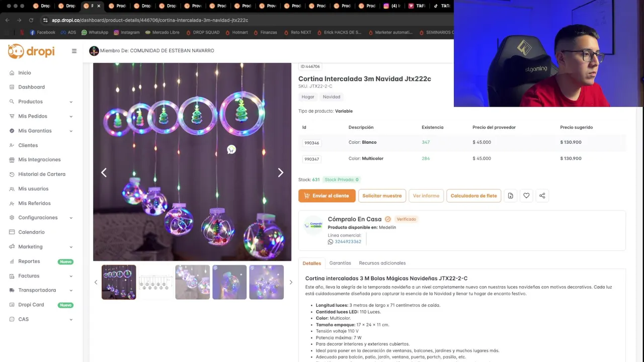
Task: Show next product image with right arrow
Action: point(280,172)
